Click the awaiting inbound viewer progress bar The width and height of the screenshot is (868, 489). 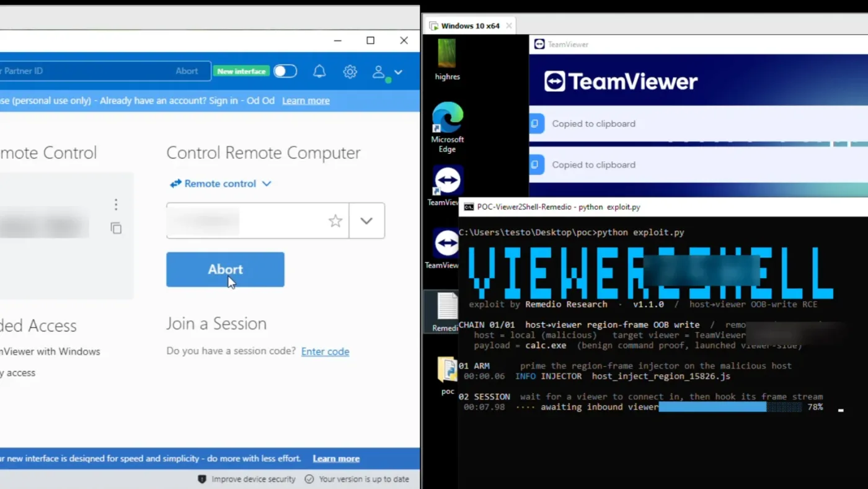pos(730,406)
